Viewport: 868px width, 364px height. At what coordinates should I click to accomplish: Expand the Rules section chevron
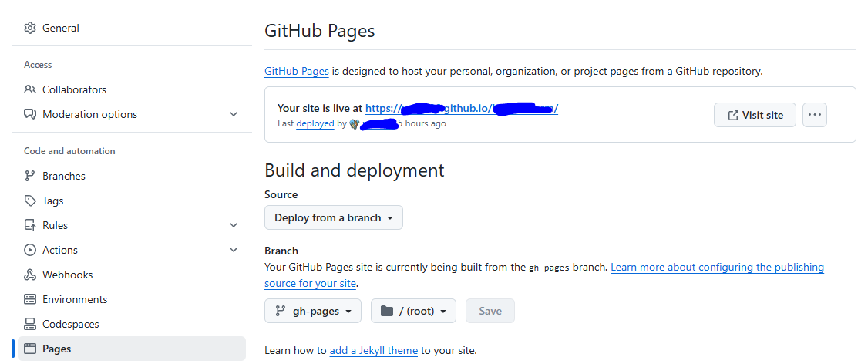234,225
